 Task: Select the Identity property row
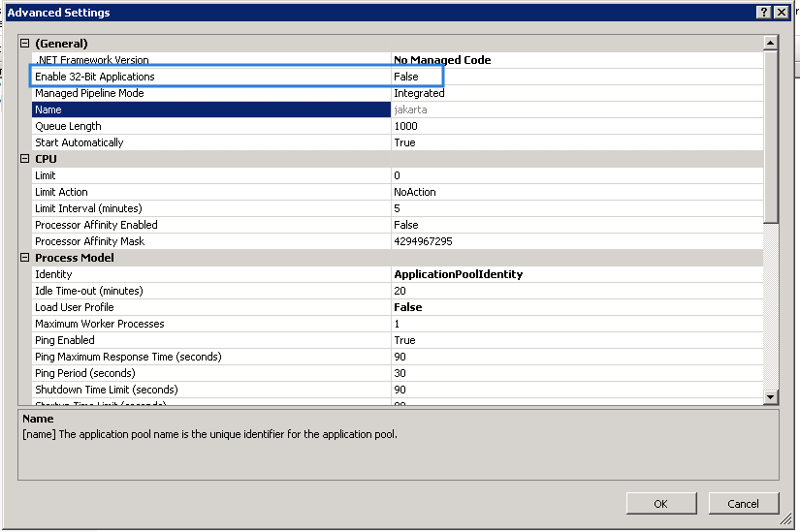click(53, 274)
